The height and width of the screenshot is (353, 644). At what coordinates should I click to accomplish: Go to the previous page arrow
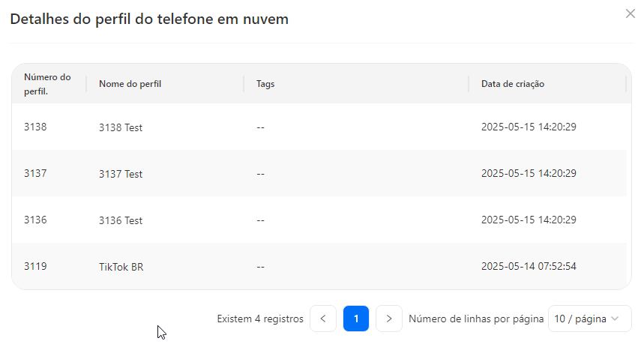point(323,319)
